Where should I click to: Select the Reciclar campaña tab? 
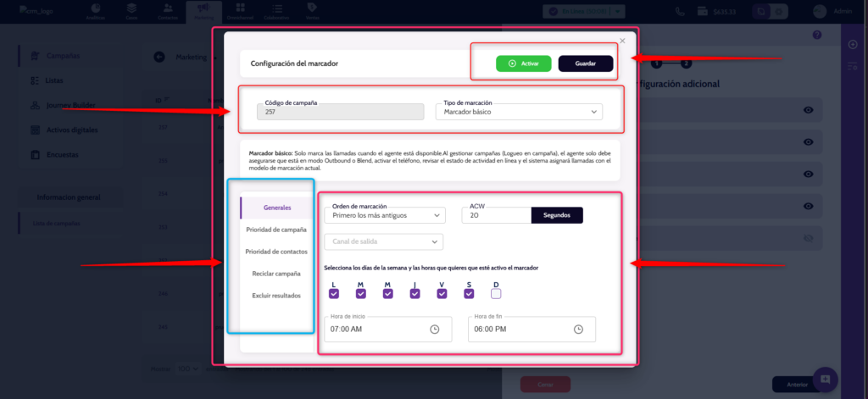(x=275, y=274)
